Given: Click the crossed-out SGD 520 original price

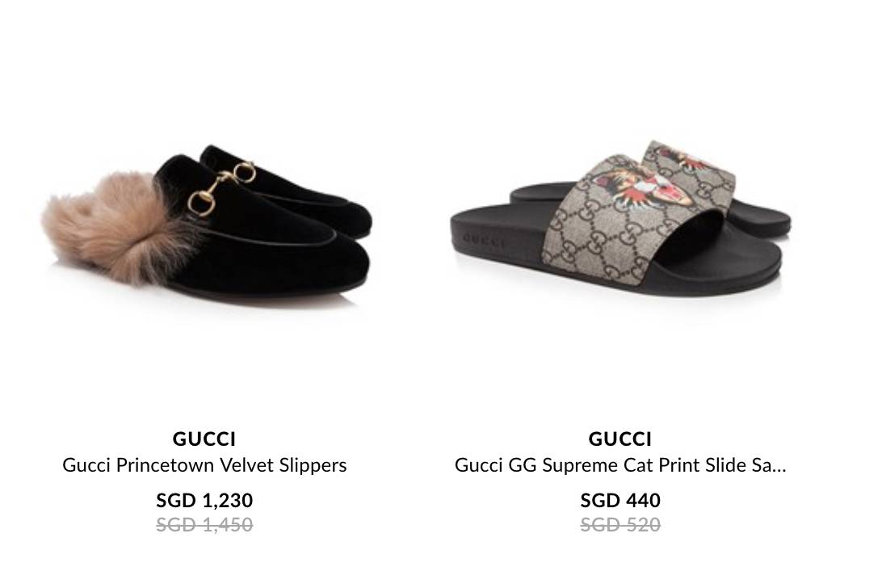Looking at the screenshot, I should coord(619,525).
